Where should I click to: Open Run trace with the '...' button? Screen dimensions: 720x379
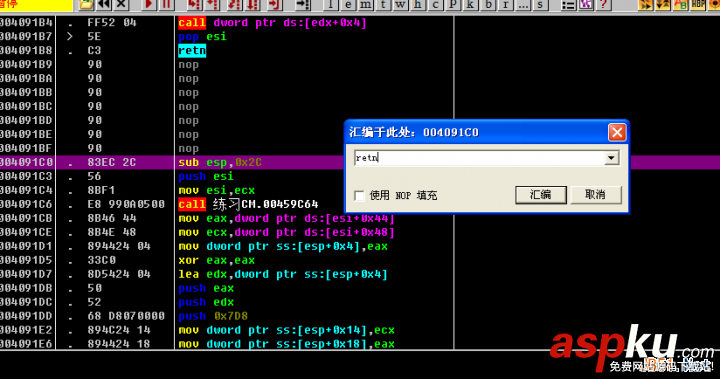pos(523,5)
